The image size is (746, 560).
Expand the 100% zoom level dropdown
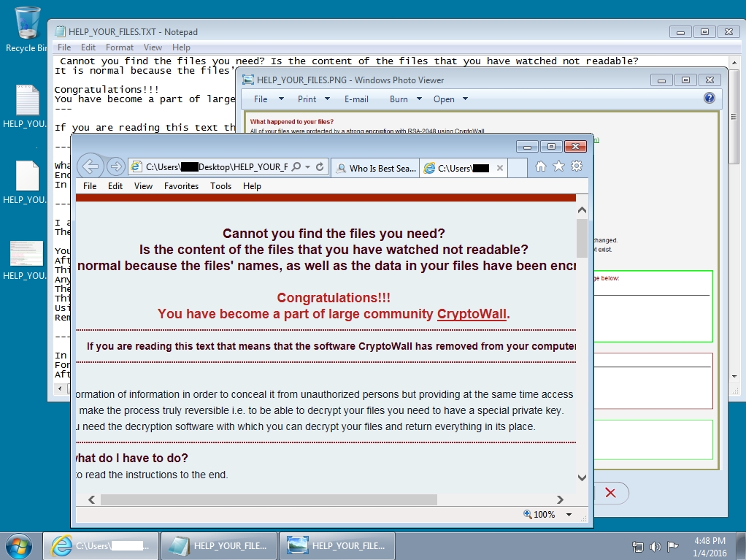[x=569, y=515]
